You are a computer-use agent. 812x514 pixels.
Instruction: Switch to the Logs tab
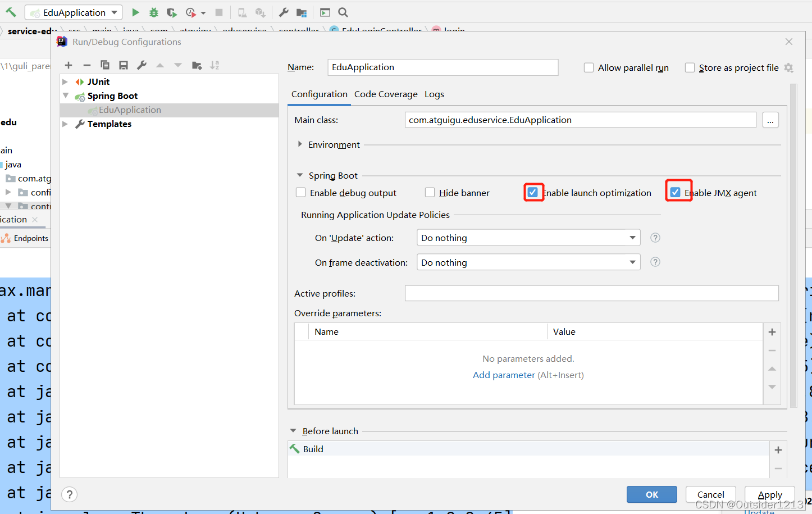[434, 94]
